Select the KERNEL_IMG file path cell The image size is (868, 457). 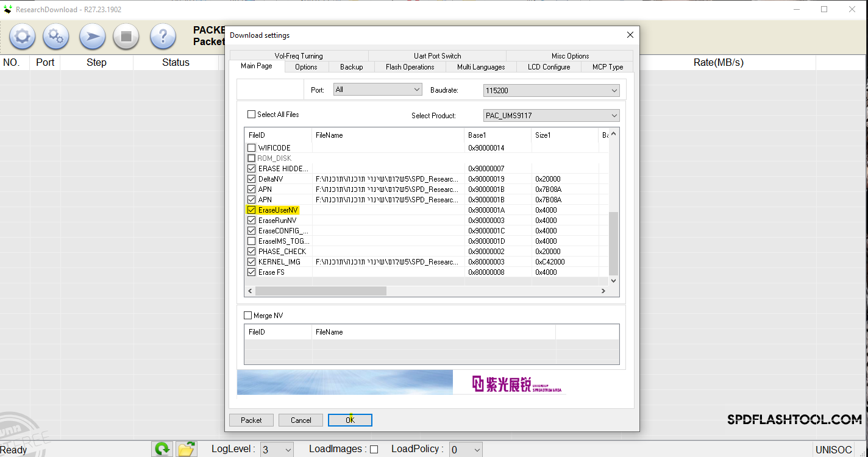click(x=388, y=262)
